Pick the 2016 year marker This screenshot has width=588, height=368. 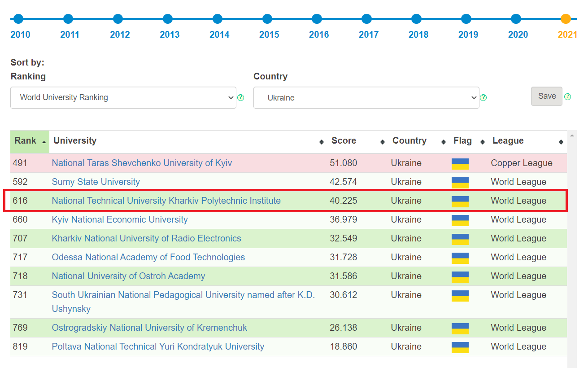click(317, 19)
